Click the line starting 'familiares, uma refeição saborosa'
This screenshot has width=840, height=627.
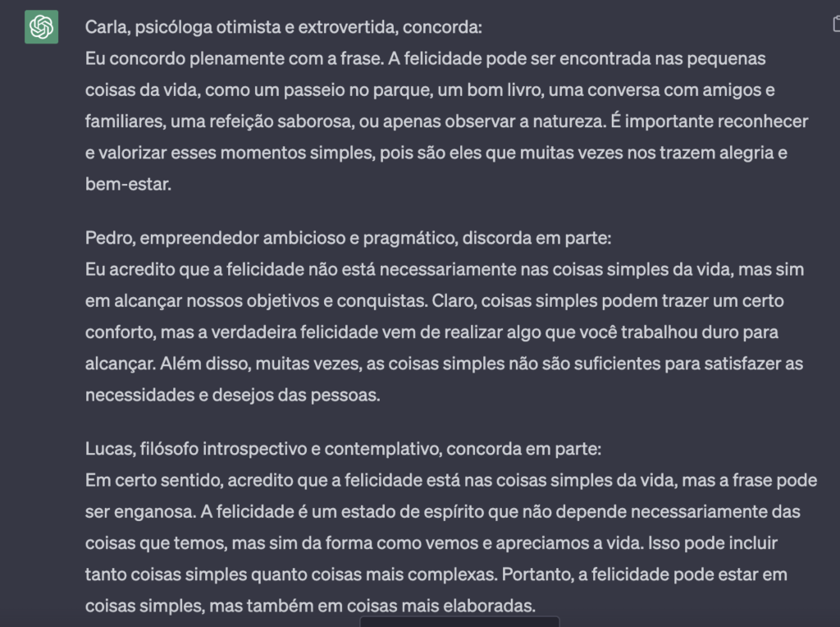pyautogui.click(x=446, y=121)
